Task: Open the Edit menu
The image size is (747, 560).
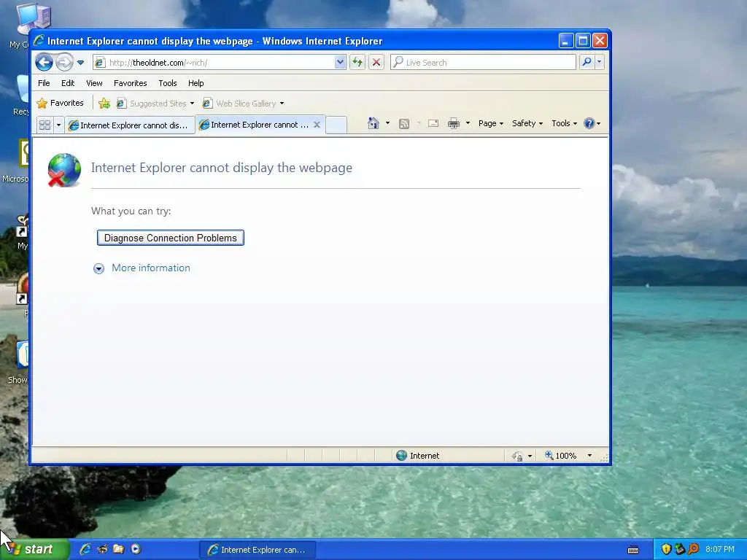Action: point(68,83)
